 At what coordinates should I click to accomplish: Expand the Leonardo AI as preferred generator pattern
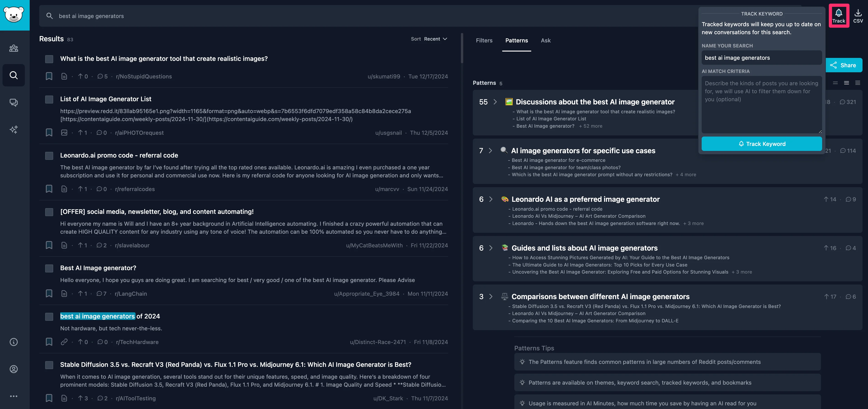coord(491,199)
